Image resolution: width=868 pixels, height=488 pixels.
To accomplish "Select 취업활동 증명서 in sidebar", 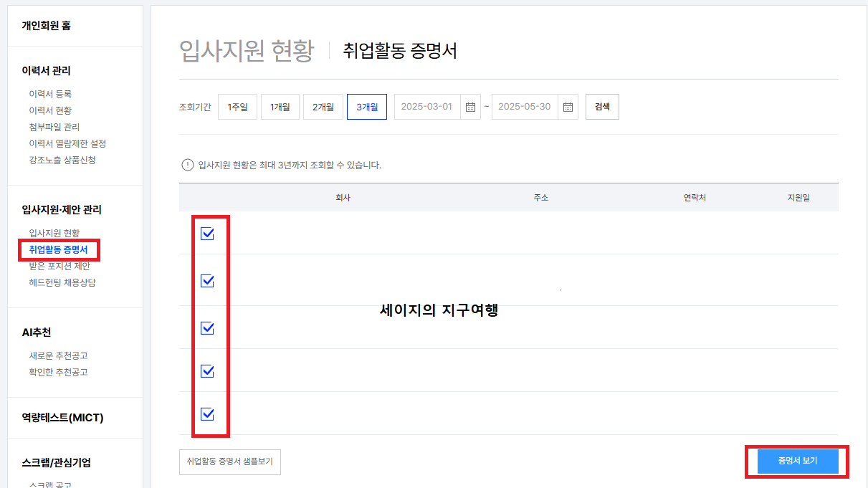I will pyautogui.click(x=58, y=249).
